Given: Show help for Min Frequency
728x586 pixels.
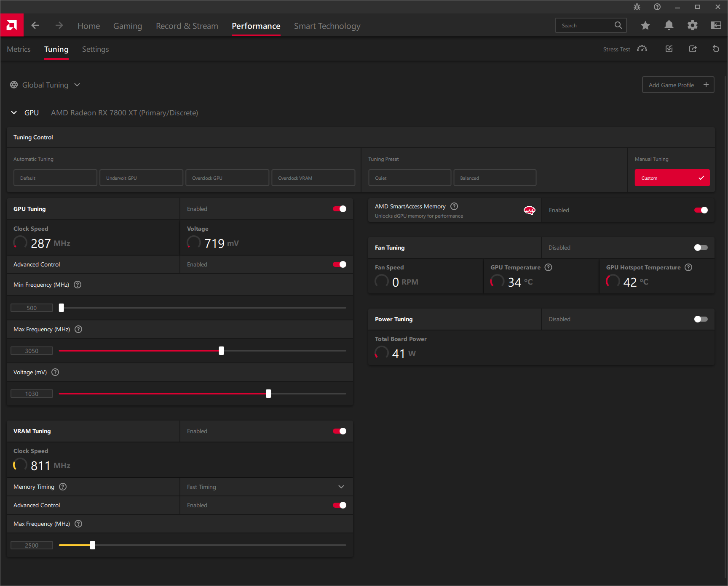Looking at the screenshot, I should pyautogui.click(x=78, y=285).
